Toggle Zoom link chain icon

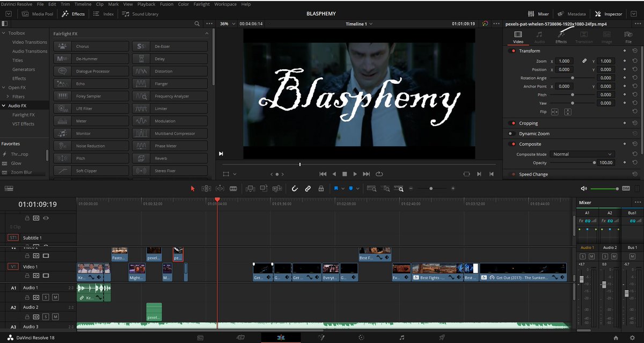click(x=584, y=61)
